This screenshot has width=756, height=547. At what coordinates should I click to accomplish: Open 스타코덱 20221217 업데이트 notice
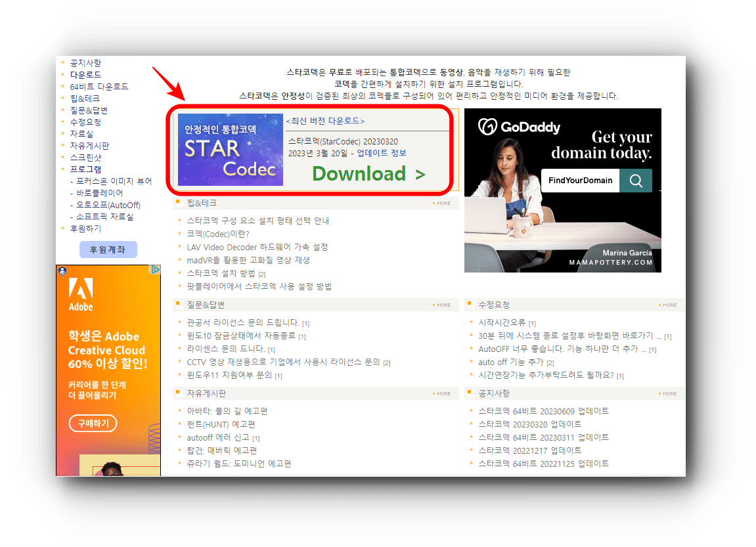(530, 450)
